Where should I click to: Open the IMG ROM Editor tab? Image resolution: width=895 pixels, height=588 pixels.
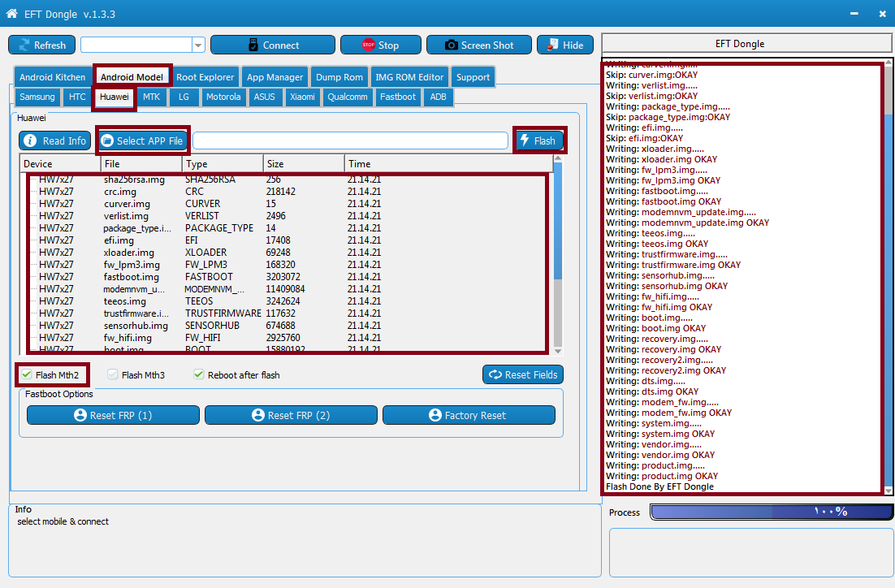[x=409, y=77]
